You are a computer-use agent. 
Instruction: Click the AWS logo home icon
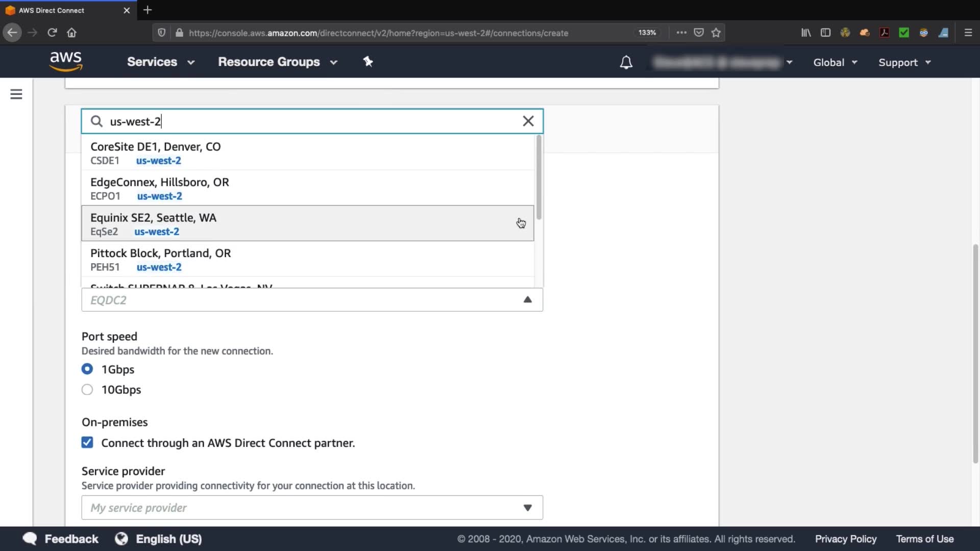click(x=66, y=61)
